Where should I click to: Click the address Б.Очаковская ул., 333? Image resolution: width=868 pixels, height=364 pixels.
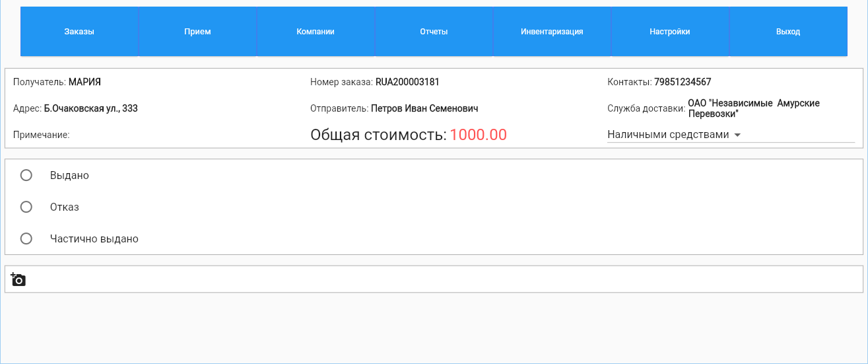coord(91,108)
